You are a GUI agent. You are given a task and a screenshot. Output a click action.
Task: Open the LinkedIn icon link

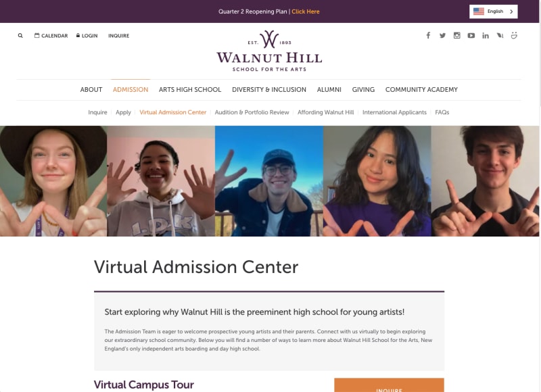coord(486,35)
